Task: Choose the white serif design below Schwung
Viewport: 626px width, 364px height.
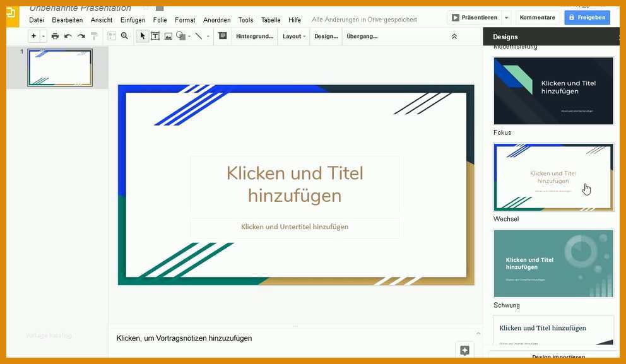Action: (x=553, y=331)
